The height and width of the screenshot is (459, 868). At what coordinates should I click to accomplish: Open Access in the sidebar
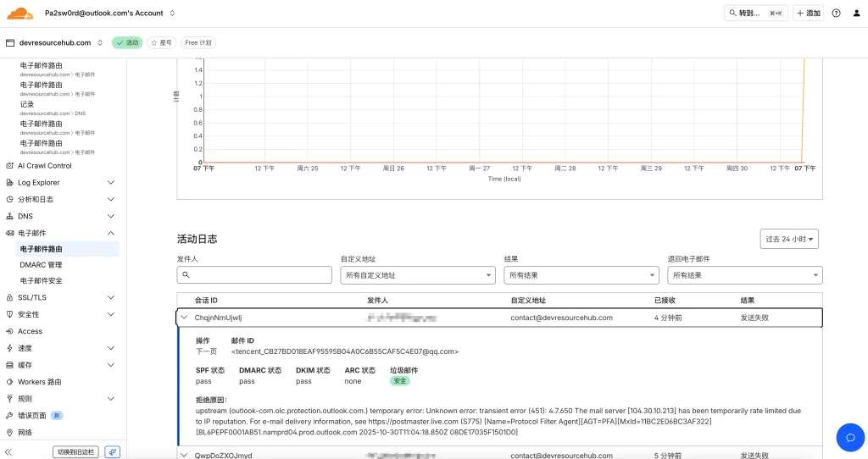30,331
